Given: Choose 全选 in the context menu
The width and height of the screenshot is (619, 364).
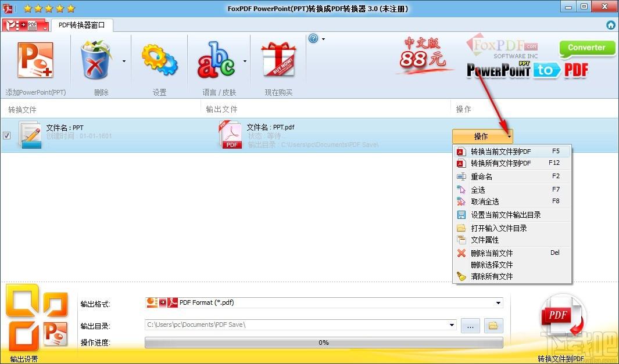Looking at the screenshot, I should coord(511,190).
